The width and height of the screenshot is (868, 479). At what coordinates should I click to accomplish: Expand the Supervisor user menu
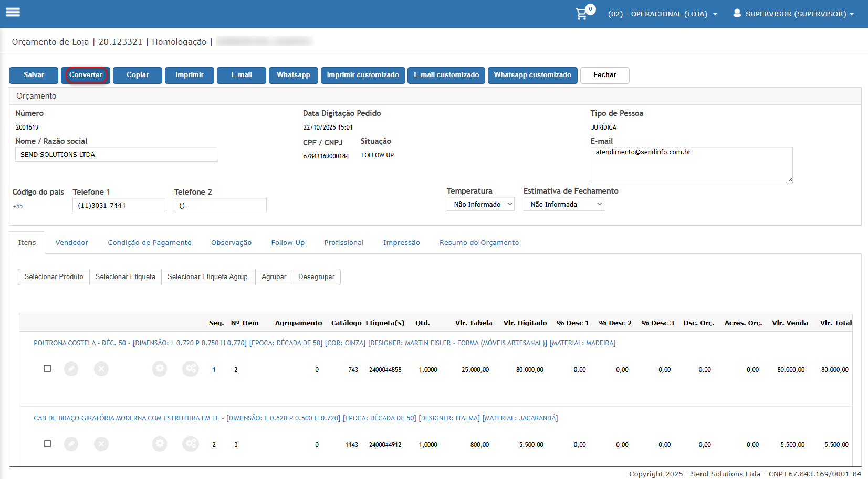tap(793, 14)
